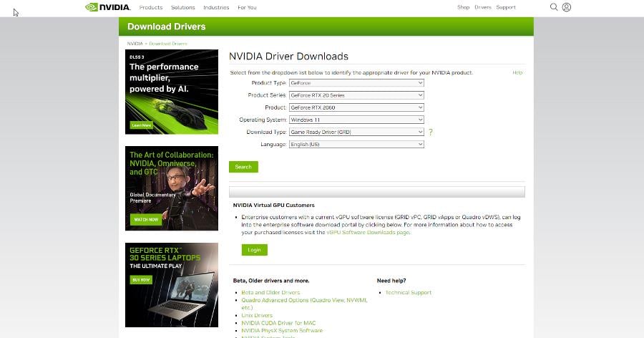Go to Drivers in top navigation
The width and height of the screenshot is (644, 338).
[482, 7]
